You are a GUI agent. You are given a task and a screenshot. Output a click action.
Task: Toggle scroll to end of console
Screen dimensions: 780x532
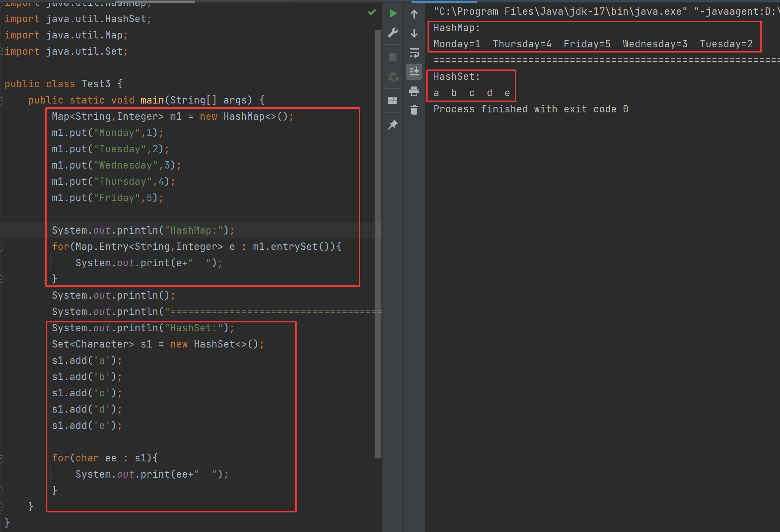pos(414,71)
